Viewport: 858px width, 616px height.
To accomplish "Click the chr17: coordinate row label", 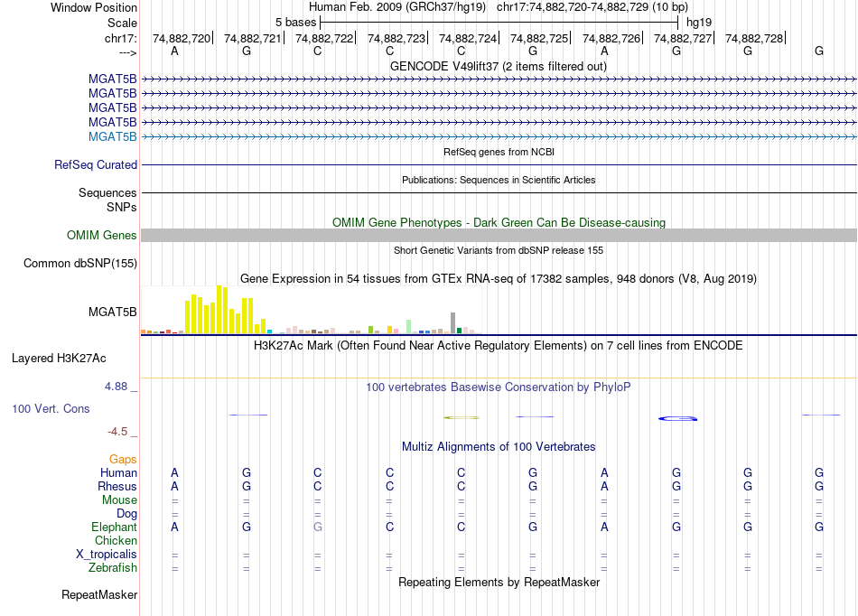I will (120, 38).
